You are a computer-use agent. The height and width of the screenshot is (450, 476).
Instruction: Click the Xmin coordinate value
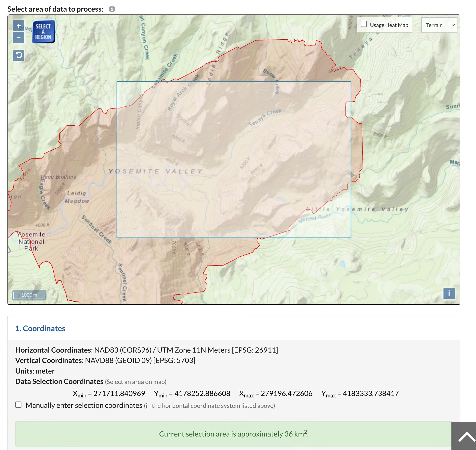[x=119, y=393]
